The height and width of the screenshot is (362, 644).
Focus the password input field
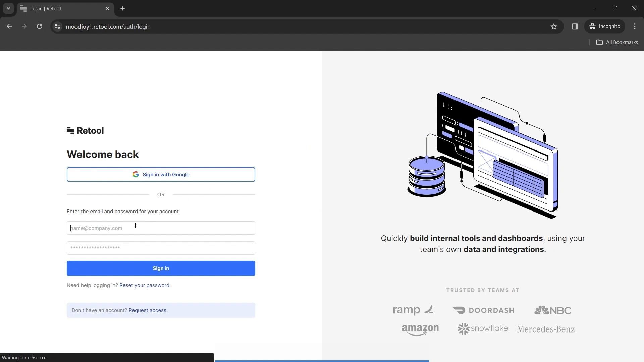161,248
